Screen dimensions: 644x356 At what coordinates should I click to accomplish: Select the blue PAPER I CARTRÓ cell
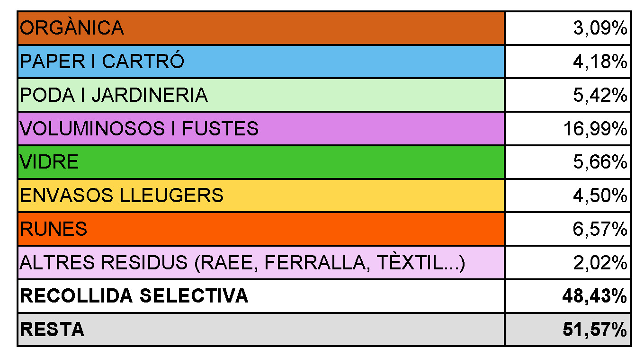[x=261, y=62]
